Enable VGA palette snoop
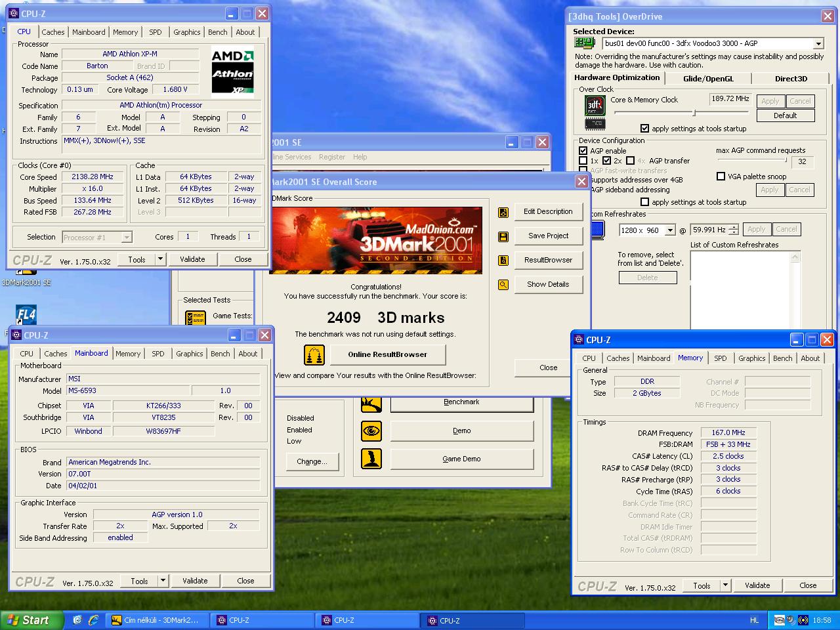Viewport: 840px width, 630px height. click(721, 177)
